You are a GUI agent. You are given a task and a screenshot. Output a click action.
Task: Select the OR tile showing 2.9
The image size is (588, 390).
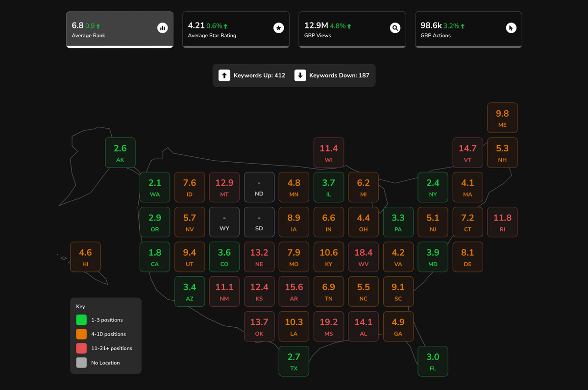[155, 222]
